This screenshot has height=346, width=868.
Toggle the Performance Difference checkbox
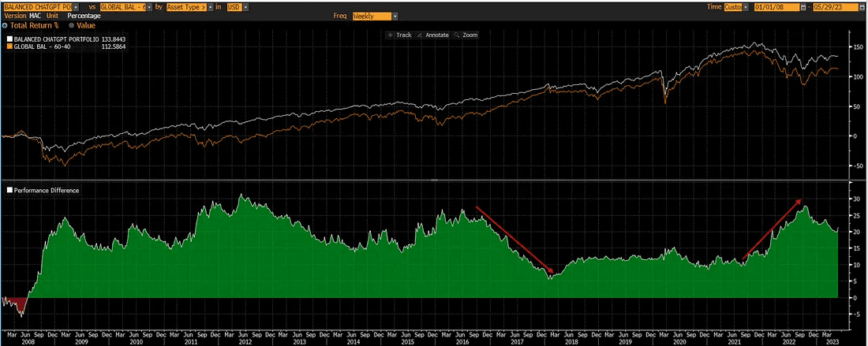click(x=9, y=190)
